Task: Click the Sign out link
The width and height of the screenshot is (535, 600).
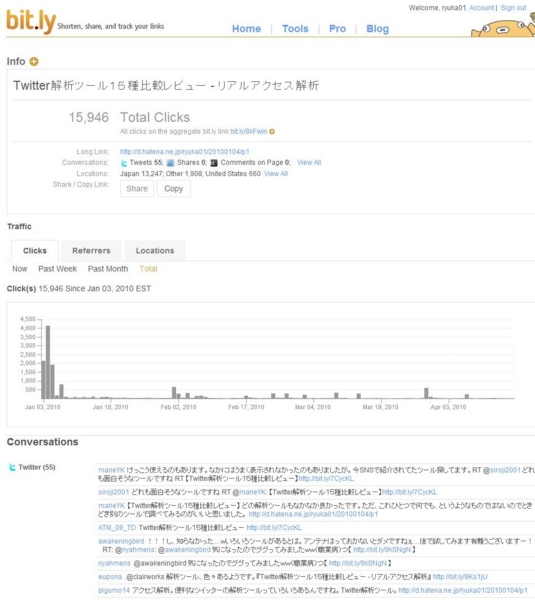Action: point(513,8)
